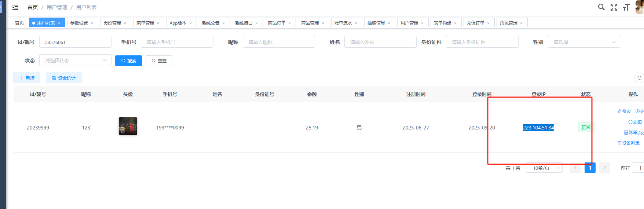Click 修改 link in the user row

point(624,111)
